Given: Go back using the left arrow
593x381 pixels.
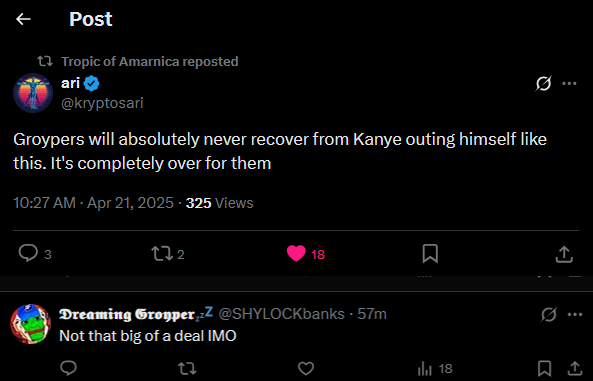Looking at the screenshot, I should (x=23, y=19).
